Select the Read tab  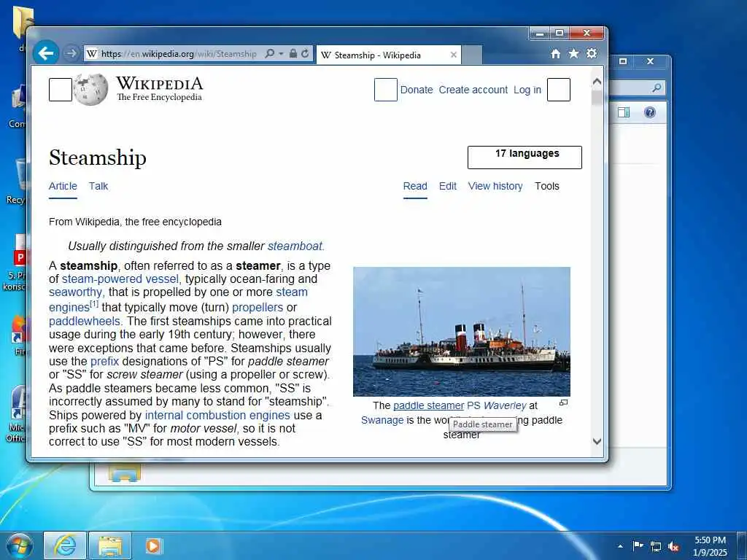[415, 186]
